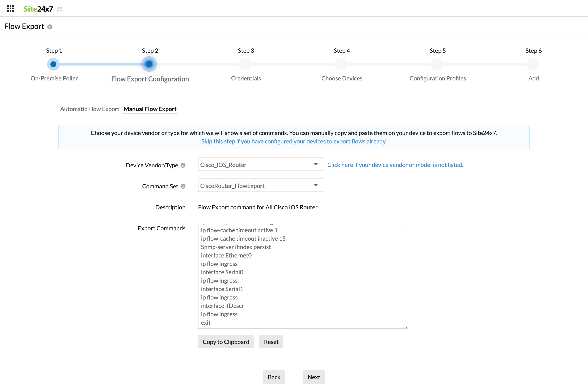Click the skip this step link

pyautogui.click(x=294, y=141)
